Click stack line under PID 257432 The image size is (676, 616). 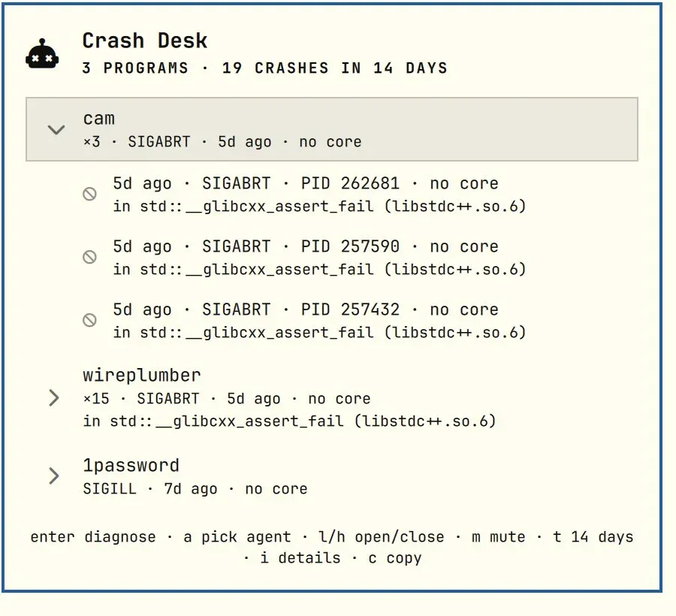(320, 332)
